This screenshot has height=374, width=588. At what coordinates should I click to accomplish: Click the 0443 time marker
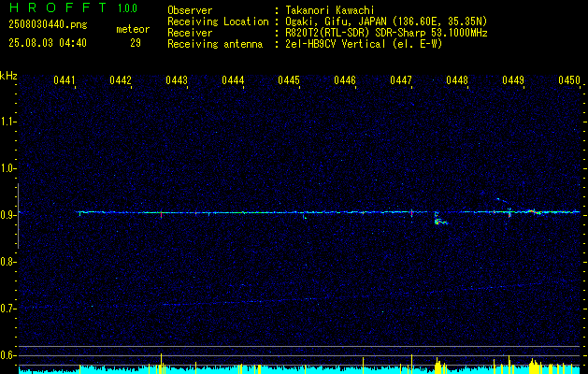177,79
